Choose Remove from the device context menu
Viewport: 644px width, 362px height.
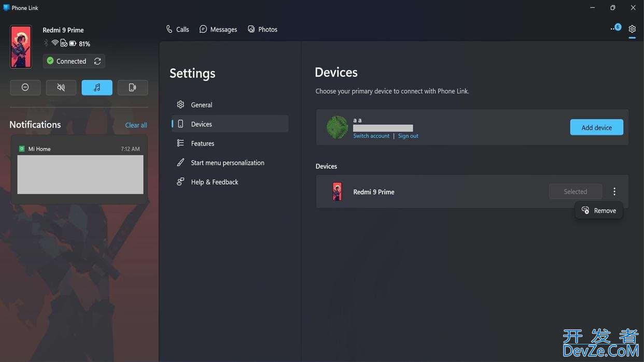click(599, 210)
